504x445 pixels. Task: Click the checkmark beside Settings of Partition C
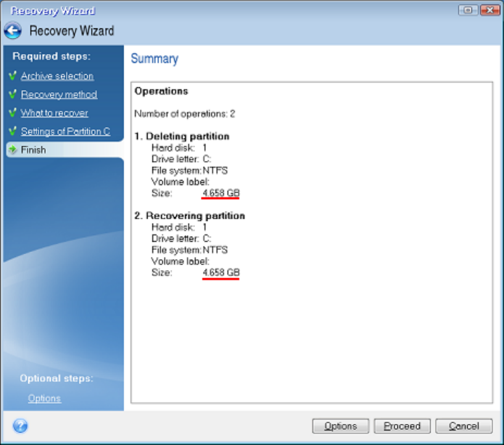tap(12, 131)
